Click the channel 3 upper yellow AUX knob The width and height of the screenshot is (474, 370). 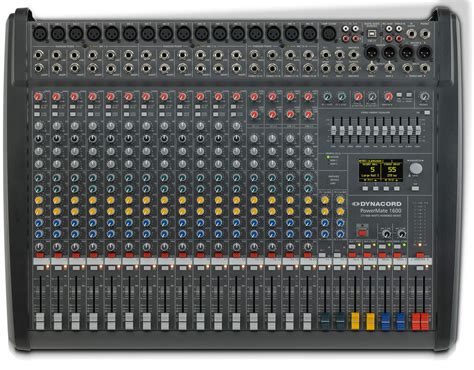click(75, 200)
